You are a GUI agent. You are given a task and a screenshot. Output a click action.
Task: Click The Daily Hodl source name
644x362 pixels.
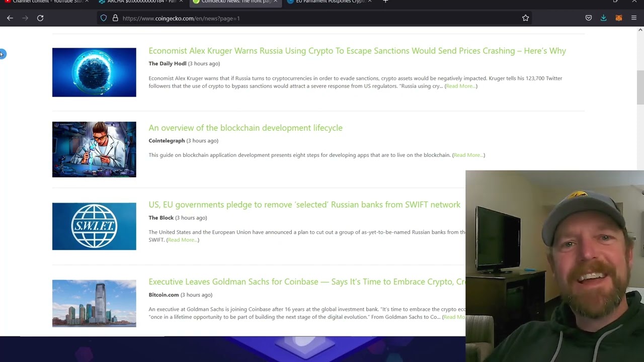[x=168, y=63]
